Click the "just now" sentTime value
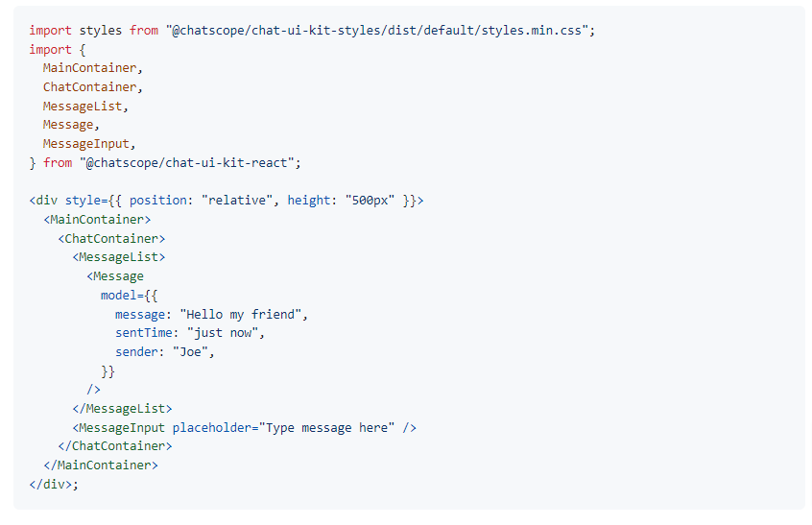Image resolution: width=812 pixels, height=525 pixels. (x=225, y=333)
